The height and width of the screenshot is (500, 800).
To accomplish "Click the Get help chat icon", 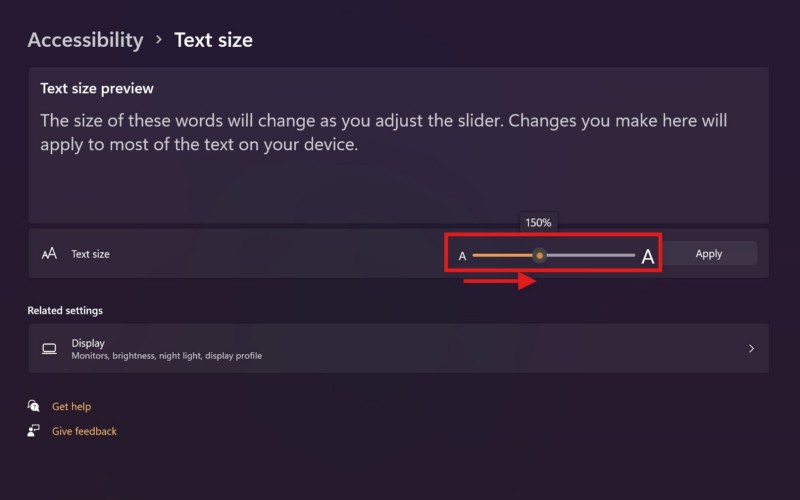I will [34, 407].
